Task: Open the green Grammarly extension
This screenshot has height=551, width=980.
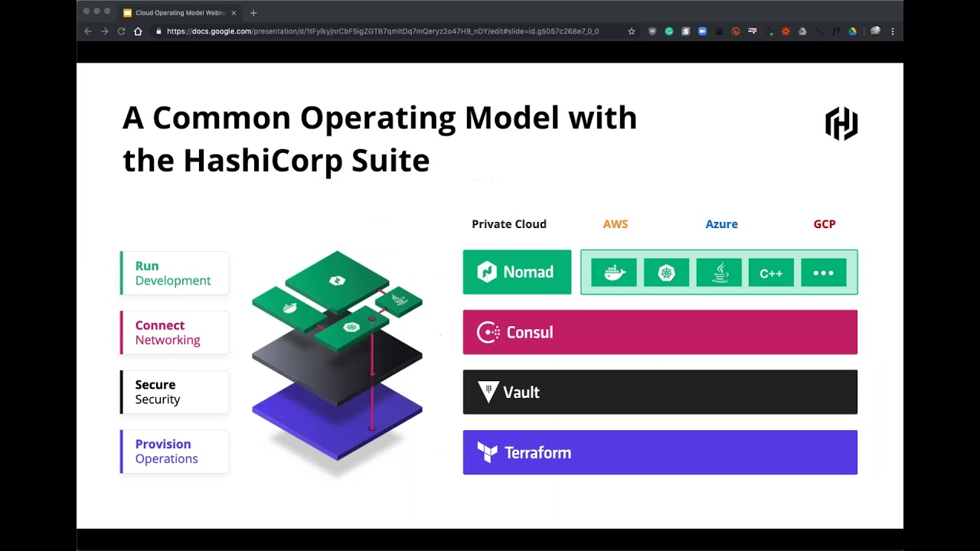Action: [x=669, y=31]
